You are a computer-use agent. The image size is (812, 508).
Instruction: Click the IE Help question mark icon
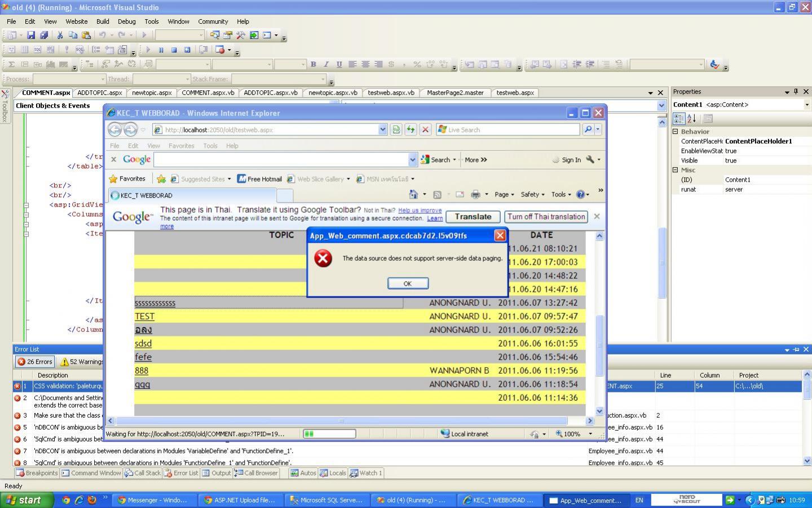tap(580, 195)
